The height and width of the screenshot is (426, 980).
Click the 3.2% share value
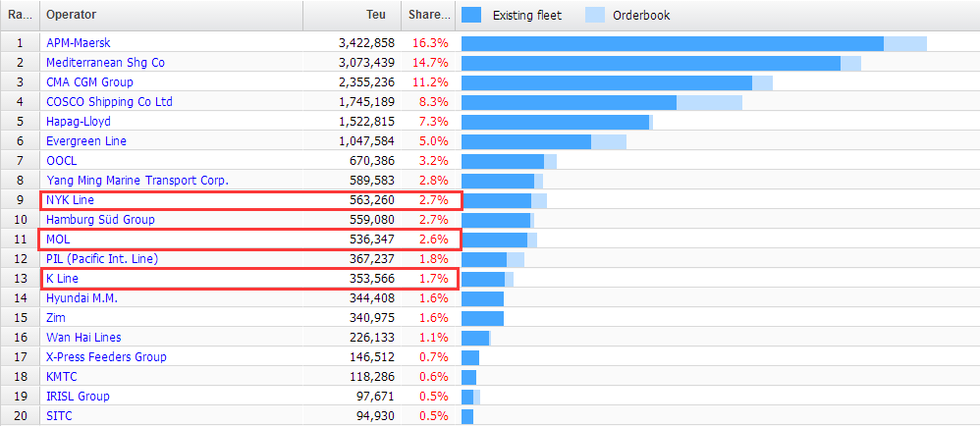433,161
